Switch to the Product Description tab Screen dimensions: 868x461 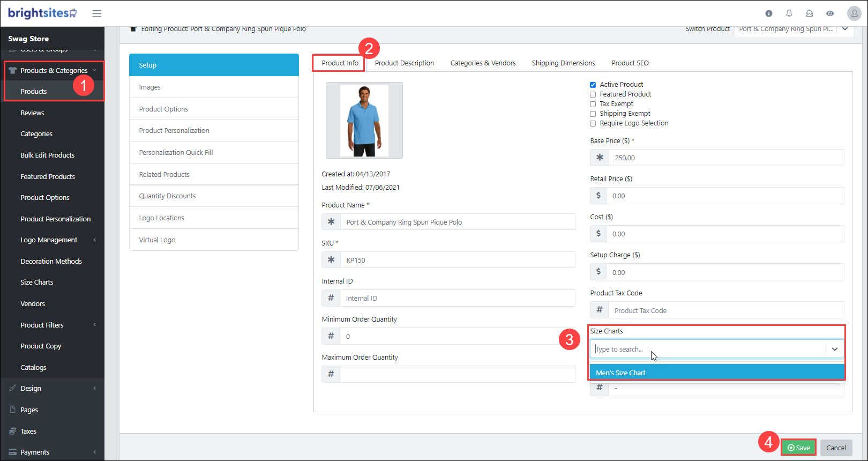tap(405, 63)
